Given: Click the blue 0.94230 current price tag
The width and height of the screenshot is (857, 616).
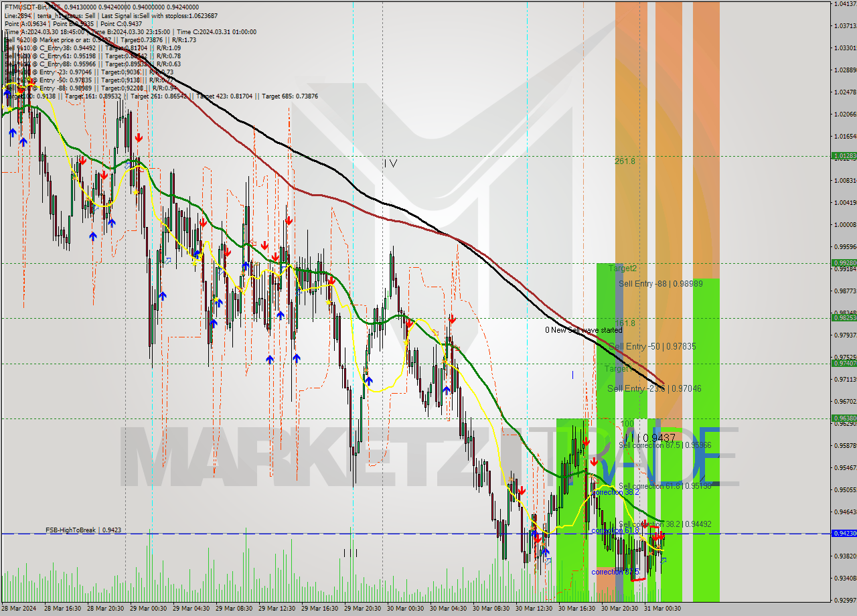Looking at the screenshot, I should point(844,534).
